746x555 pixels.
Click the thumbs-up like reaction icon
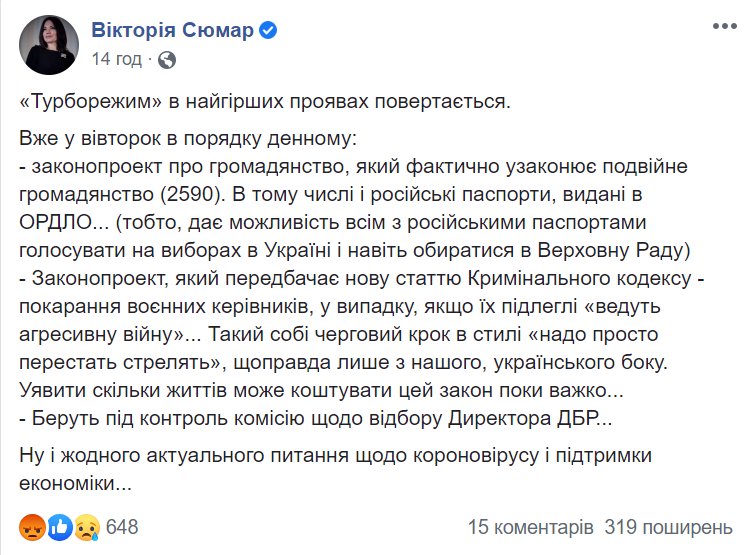click(59, 527)
